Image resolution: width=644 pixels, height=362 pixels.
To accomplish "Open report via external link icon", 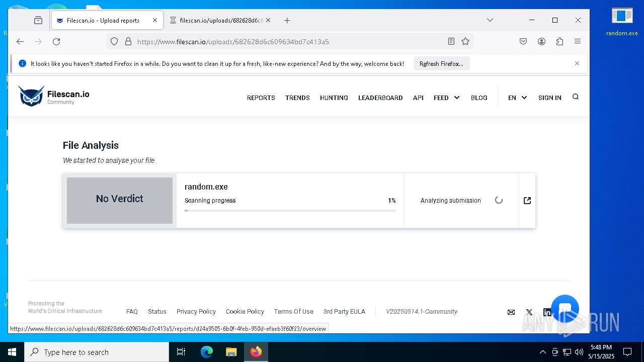I will tap(527, 201).
